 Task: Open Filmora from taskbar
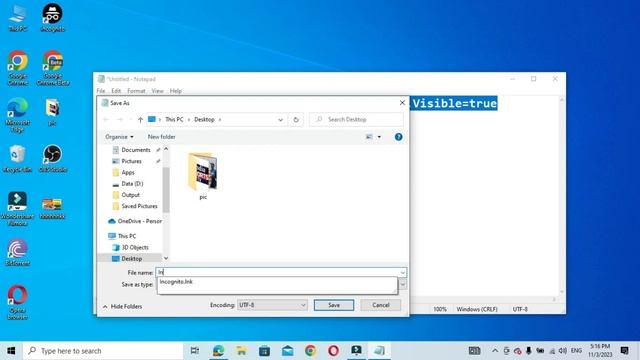(356, 351)
